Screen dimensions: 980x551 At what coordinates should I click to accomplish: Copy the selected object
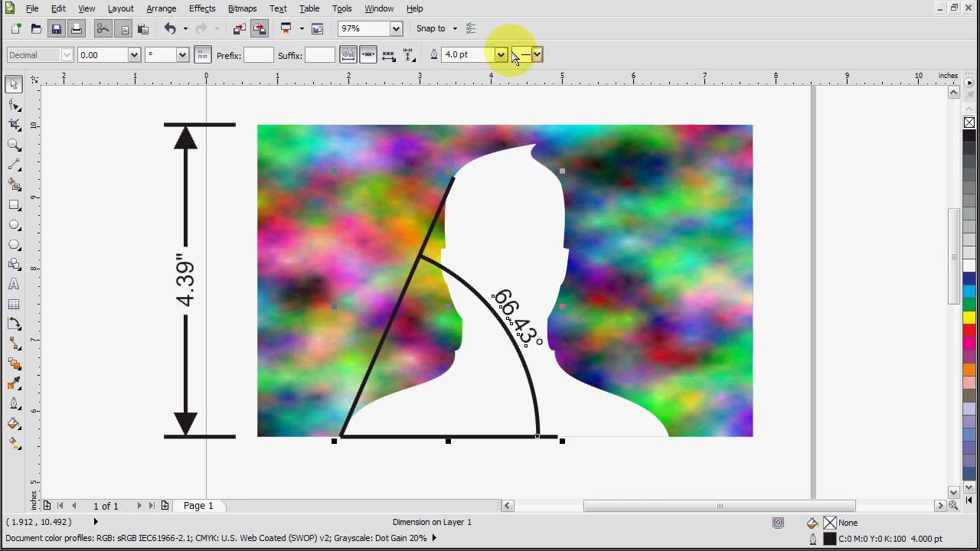123,28
